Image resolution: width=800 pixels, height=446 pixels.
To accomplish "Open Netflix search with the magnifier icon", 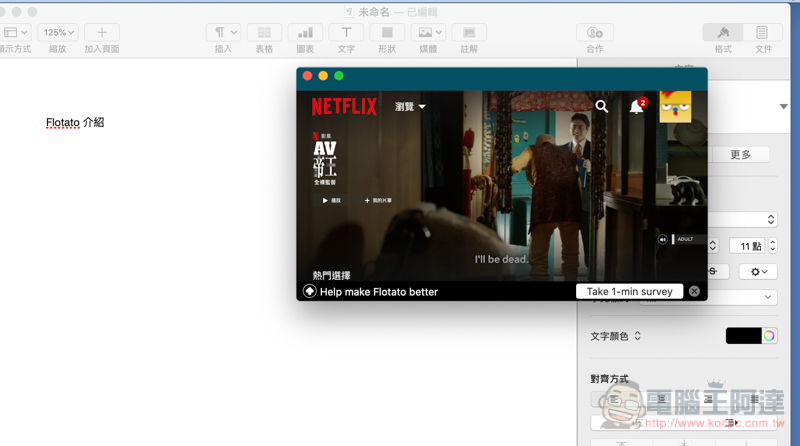I will point(602,106).
